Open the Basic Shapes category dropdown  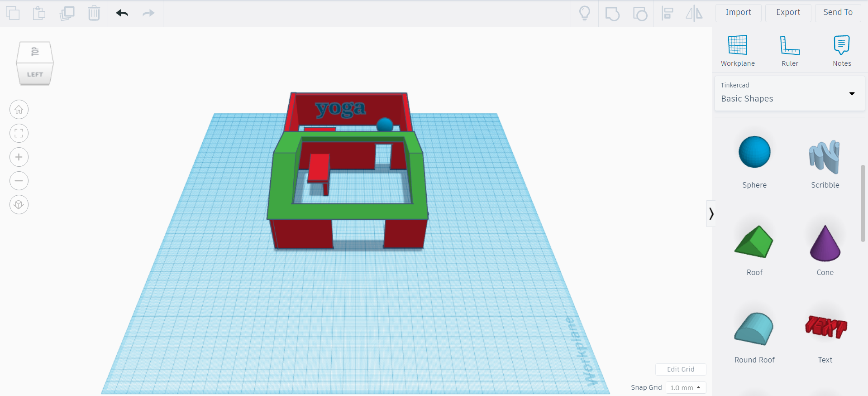point(790,93)
